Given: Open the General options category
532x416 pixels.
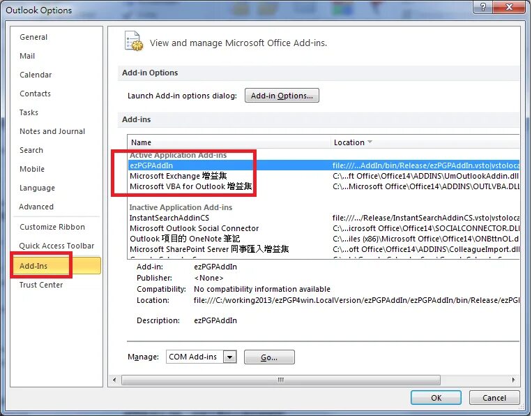Looking at the screenshot, I should [x=33, y=37].
